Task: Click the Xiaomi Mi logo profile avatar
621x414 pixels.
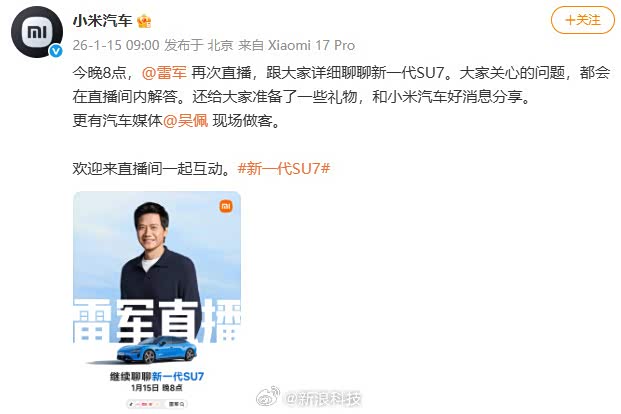Action: 37,32
